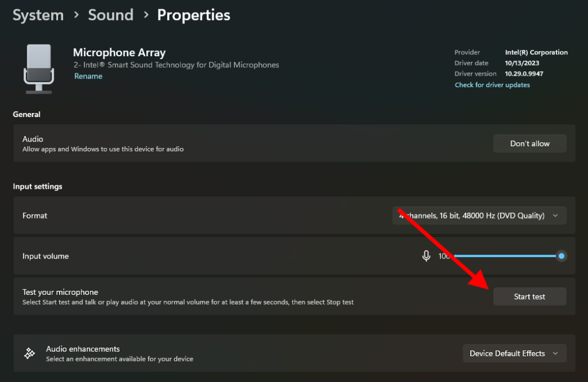
Task: Rename the Microphone Array device
Action: point(88,76)
